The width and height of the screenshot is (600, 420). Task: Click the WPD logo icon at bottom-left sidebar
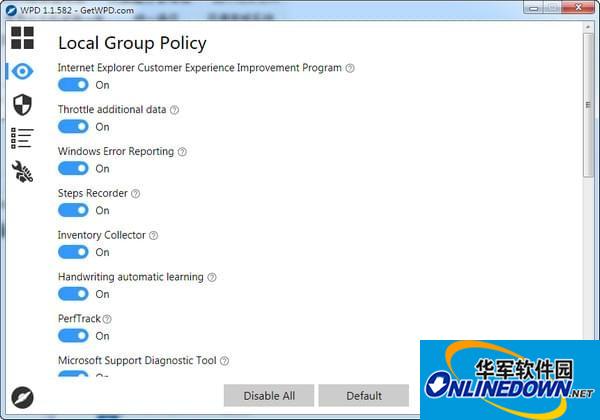(22, 397)
